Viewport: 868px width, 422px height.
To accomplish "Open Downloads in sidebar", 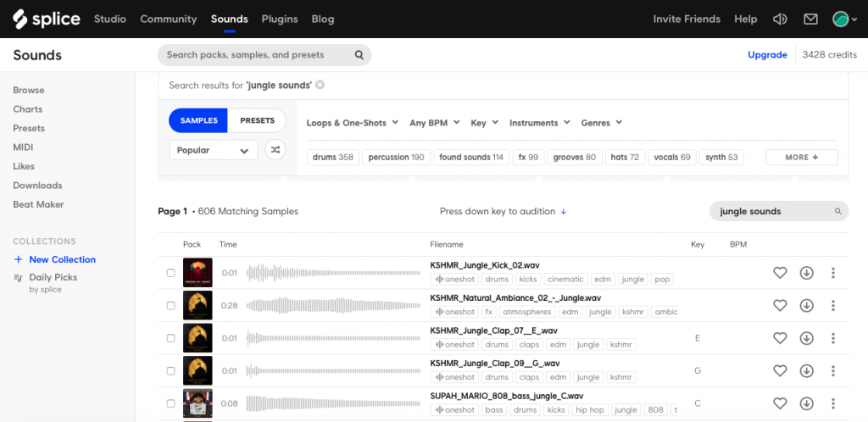I will 37,186.
